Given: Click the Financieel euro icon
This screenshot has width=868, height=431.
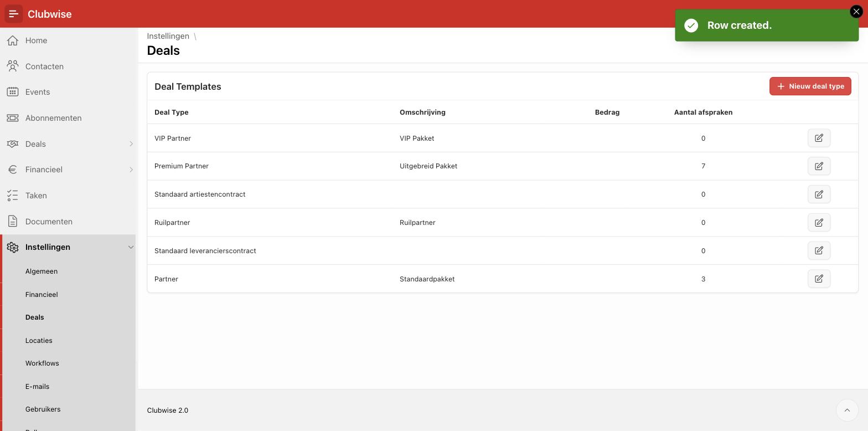Looking at the screenshot, I should [x=13, y=170].
